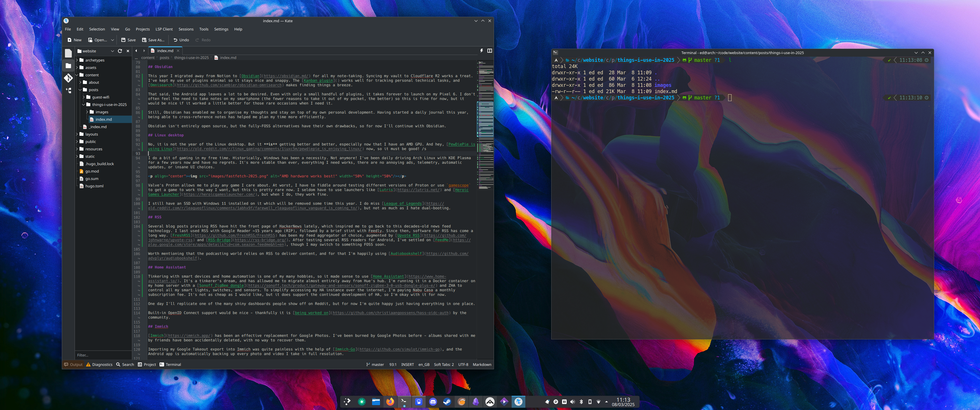Image resolution: width=980 pixels, height=410 pixels.
Task: Open the dropdown arrow beside Open
Action: pos(112,40)
